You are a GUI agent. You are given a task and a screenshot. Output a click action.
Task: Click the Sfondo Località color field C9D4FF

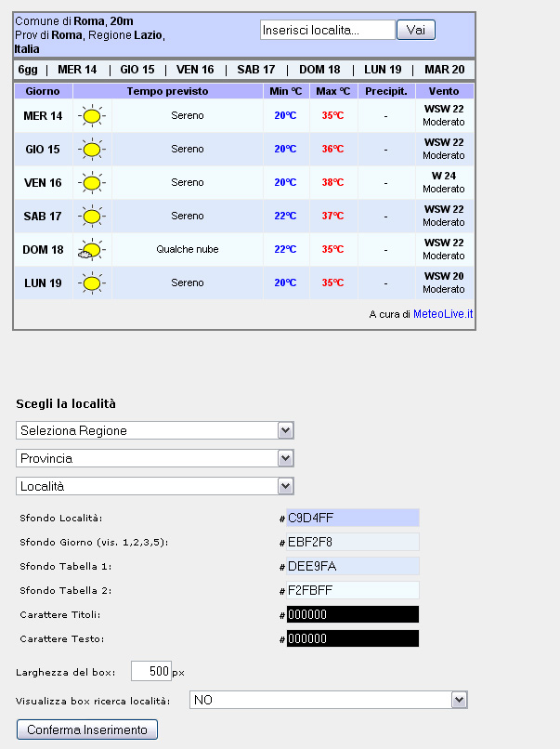point(352,518)
